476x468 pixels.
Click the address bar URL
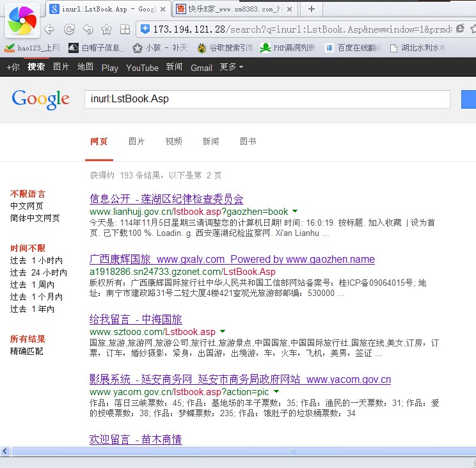pyautogui.click(x=302, y=29)
